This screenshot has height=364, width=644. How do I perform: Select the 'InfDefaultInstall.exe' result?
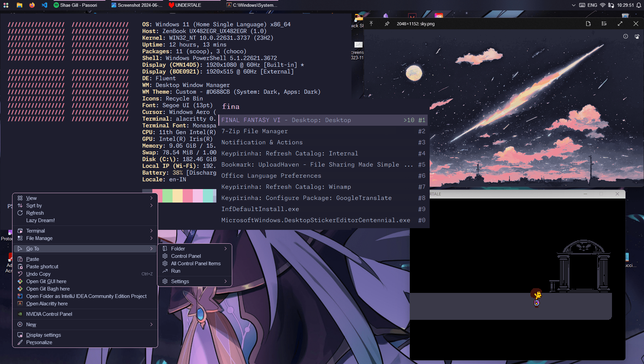point(323,209)
